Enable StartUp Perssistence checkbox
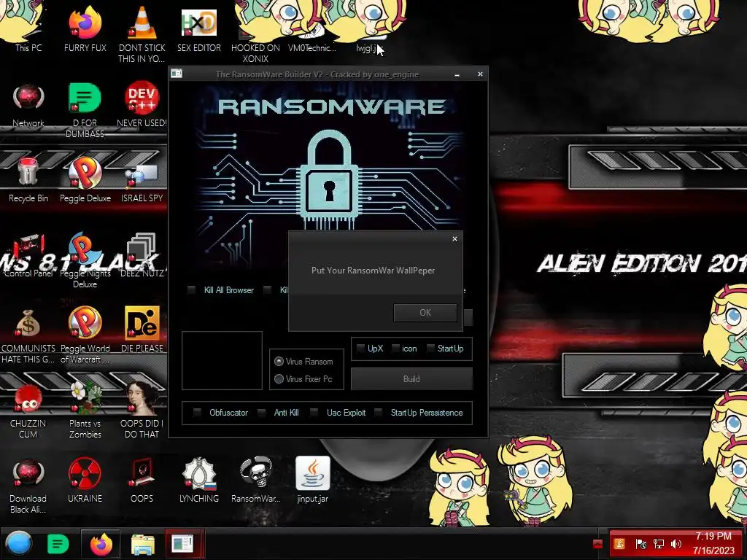Screen dimensions: 747x560 (379, 413)
